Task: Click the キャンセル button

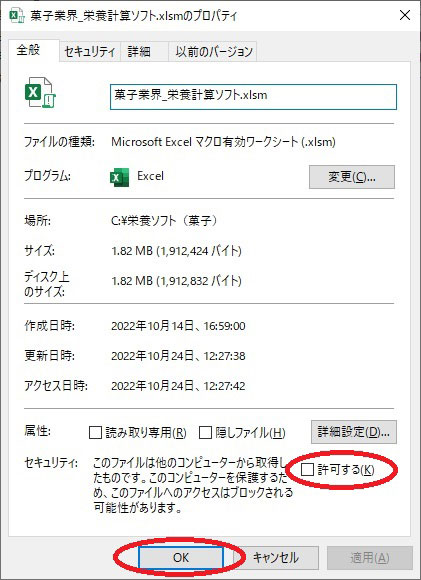Action: click(x=276, y=557)
